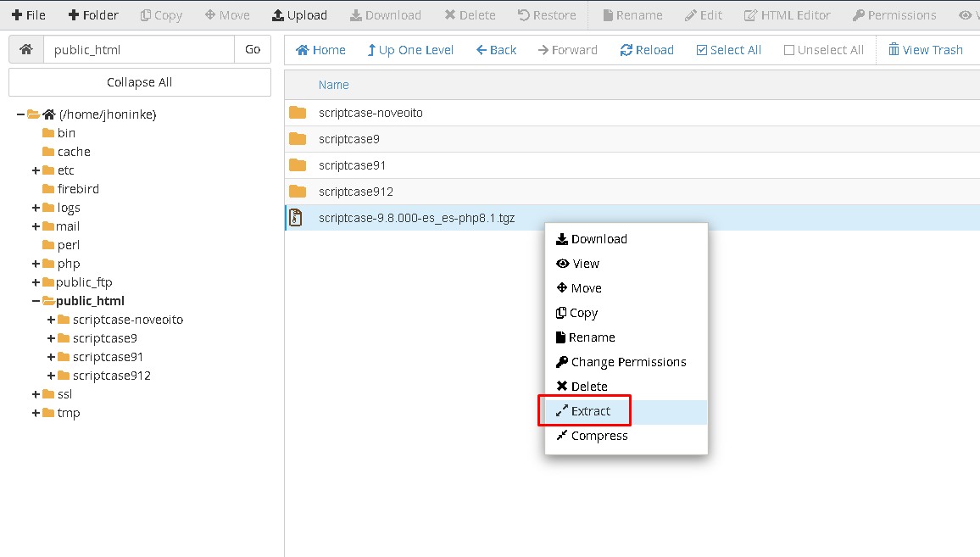The width and height of the screenshot is (980, 557).
Task: Select the scriptcase91 folder icon in list
Action: [298, 165]
